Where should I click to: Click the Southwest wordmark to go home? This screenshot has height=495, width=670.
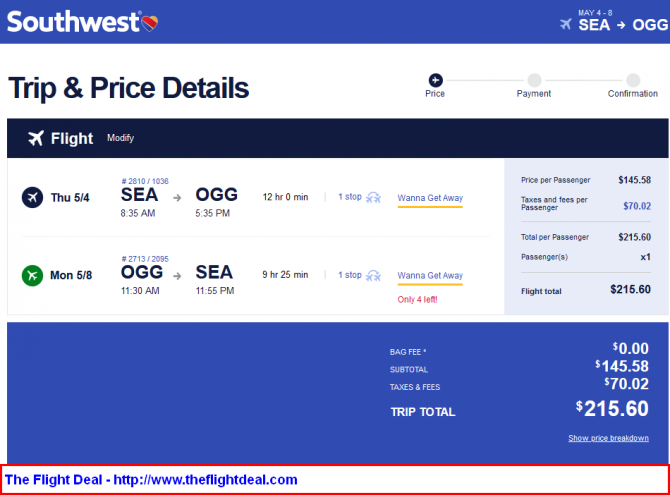tap(73, 22)
